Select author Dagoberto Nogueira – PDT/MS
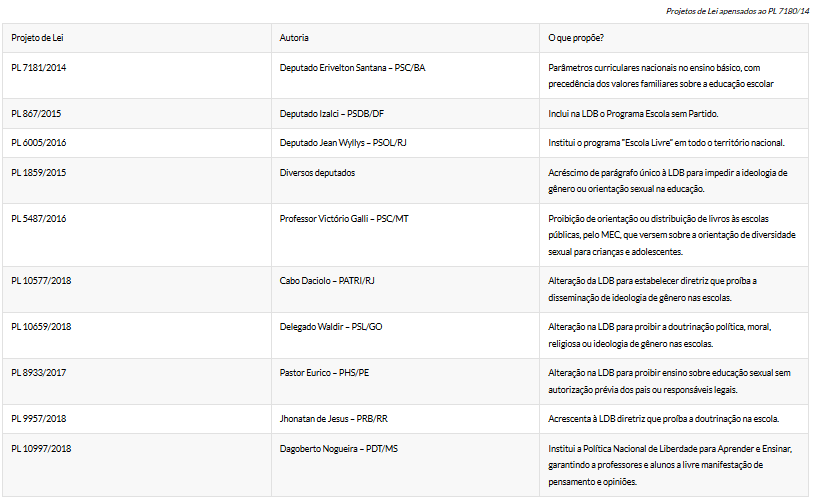Screen dimensions: 816x504 (339, 449)
